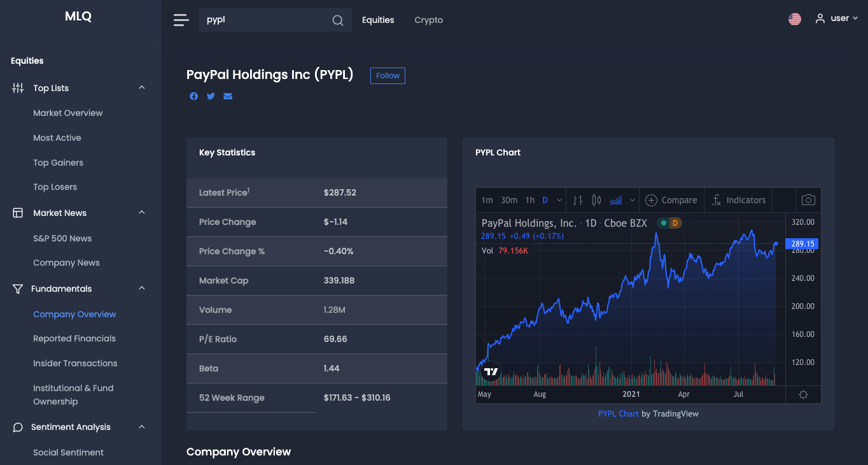The image size is (868, 465).
Task: Click the P/E Ratio value 69.66
Action: (x=335, y=339)
